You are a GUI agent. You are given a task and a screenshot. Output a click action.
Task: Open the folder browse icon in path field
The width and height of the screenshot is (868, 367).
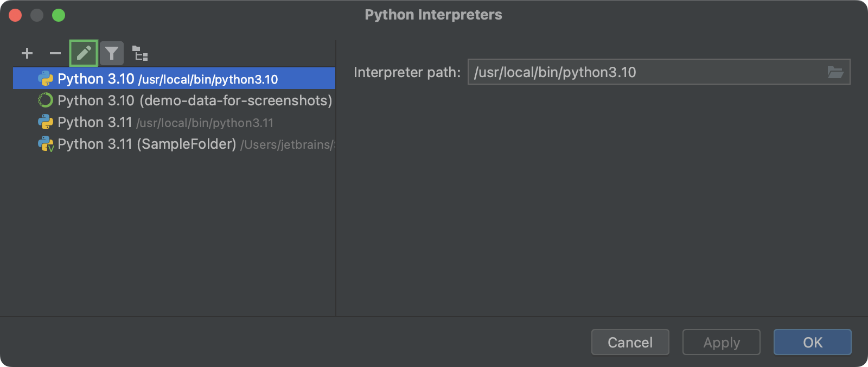click(835, 72)
